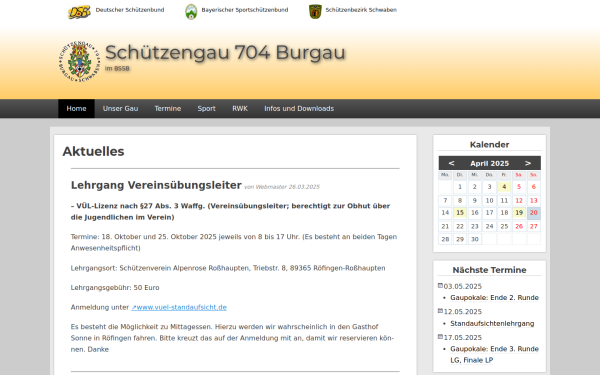Screen dimensions: 600x375
Task: Click the calendar icon beside 12.05.2025
Action: coord(440,311)
